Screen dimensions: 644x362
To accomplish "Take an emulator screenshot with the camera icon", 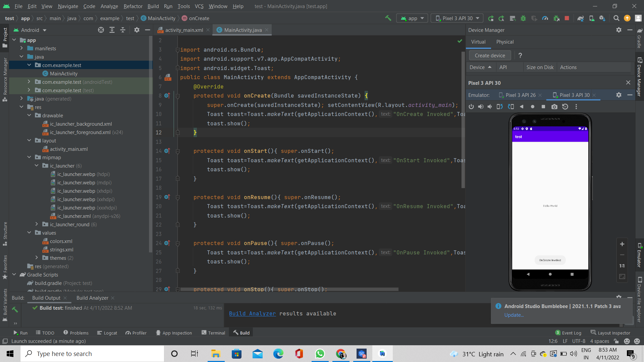I will click(x=554, y=107).
